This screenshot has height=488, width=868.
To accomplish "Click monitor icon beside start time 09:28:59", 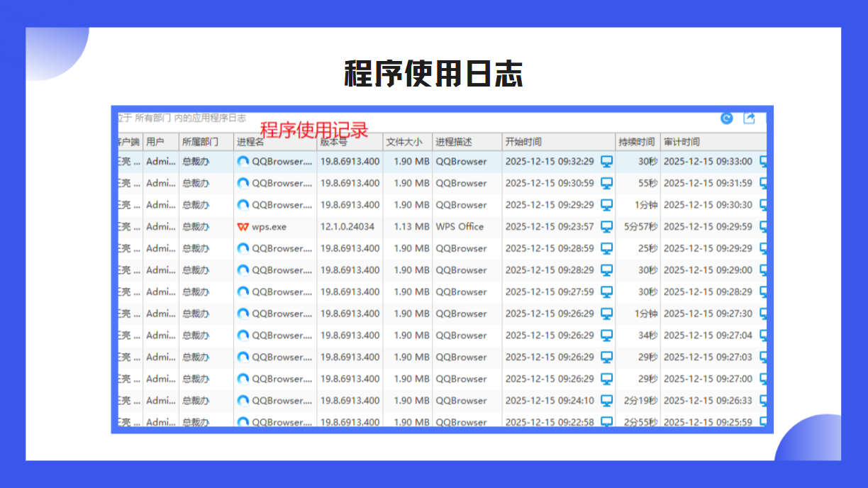I will click(x=606, y=248).
